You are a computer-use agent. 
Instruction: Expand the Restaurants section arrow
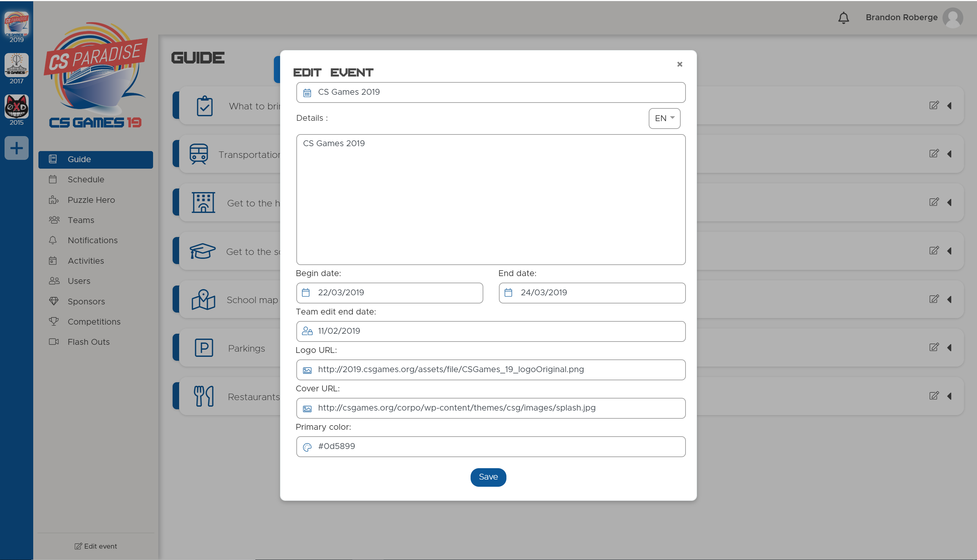pos(949,397)
